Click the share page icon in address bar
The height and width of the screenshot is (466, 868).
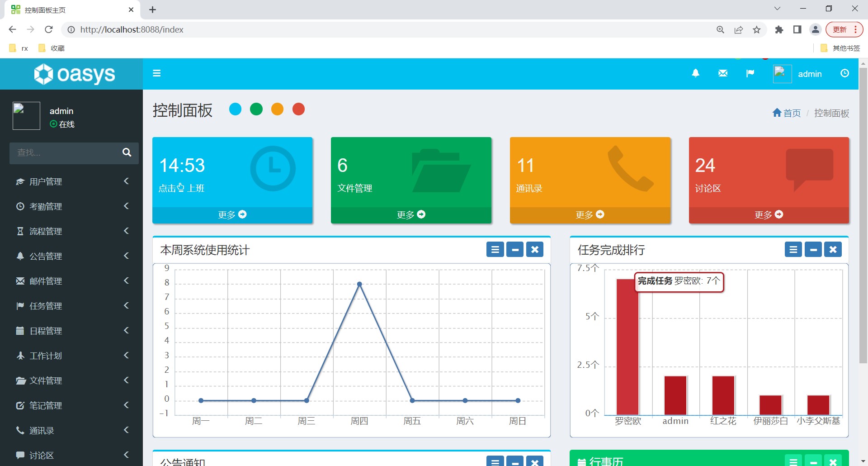pyautogui.click(x=739, y=30)
